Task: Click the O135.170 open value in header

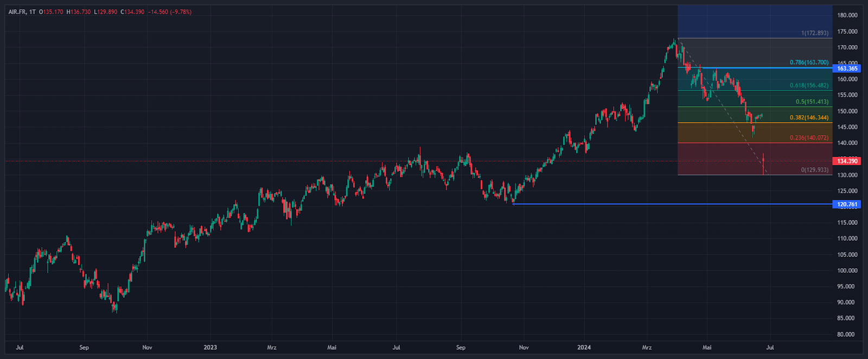Action: [51, 12]
